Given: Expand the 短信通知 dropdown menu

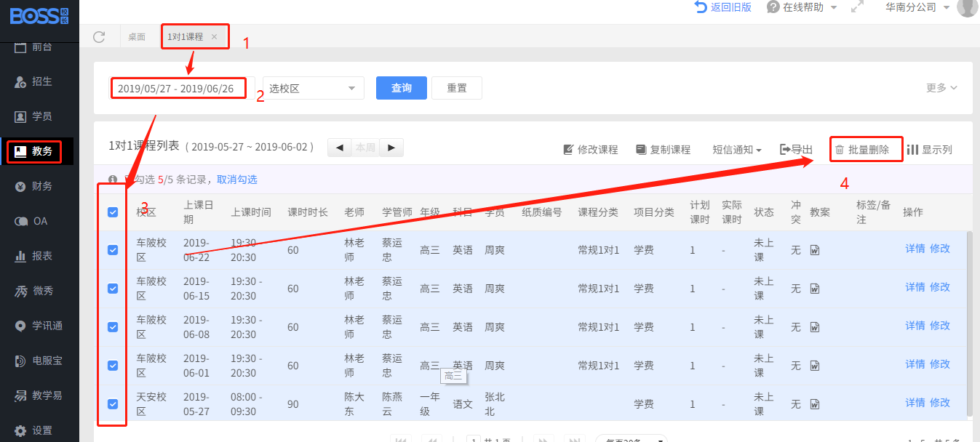Looking at the screenshot, I should pyautogui.click(x=737, y=150).
